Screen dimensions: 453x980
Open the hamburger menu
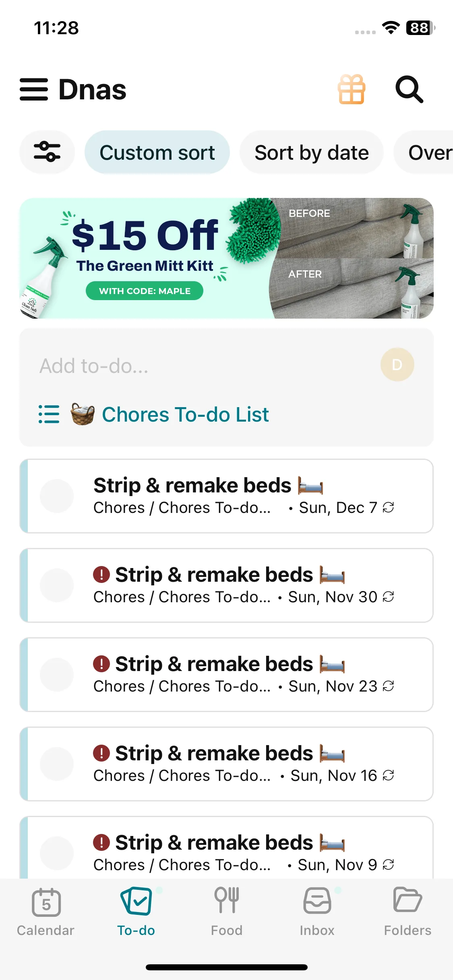click(34, 89)
